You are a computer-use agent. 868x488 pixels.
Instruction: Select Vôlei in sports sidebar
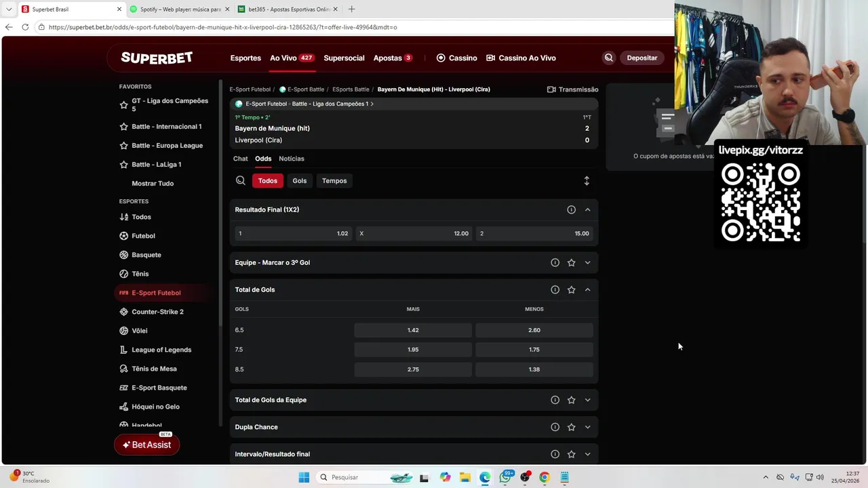[139, 331]
